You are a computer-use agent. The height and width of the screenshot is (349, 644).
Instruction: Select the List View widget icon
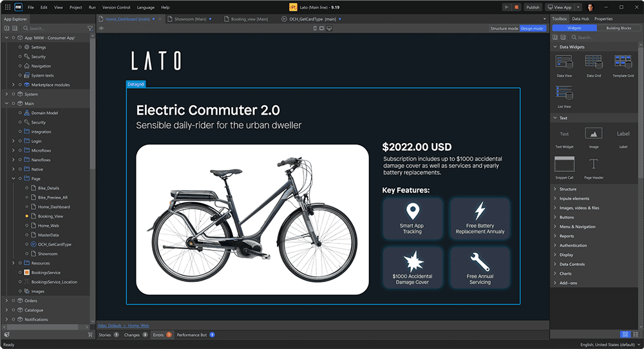564,92
